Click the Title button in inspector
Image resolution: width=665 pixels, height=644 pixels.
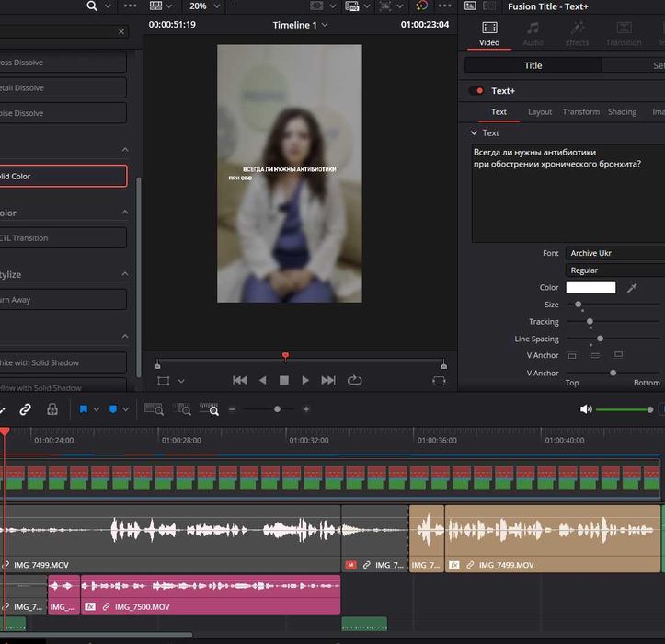[x=533, y=65]
